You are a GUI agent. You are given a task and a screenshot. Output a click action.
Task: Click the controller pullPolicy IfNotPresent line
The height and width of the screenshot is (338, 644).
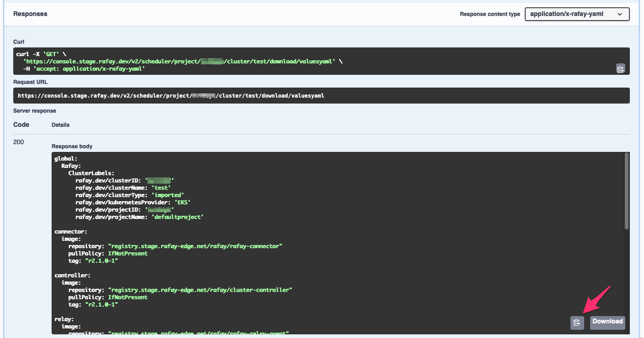(108, 297)
